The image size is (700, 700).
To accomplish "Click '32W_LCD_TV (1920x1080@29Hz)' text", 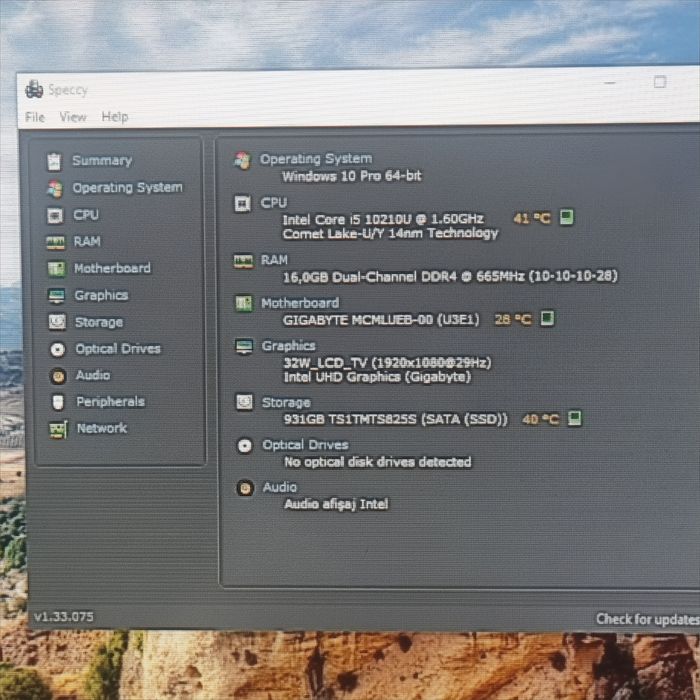I will [x=388, y=362].
